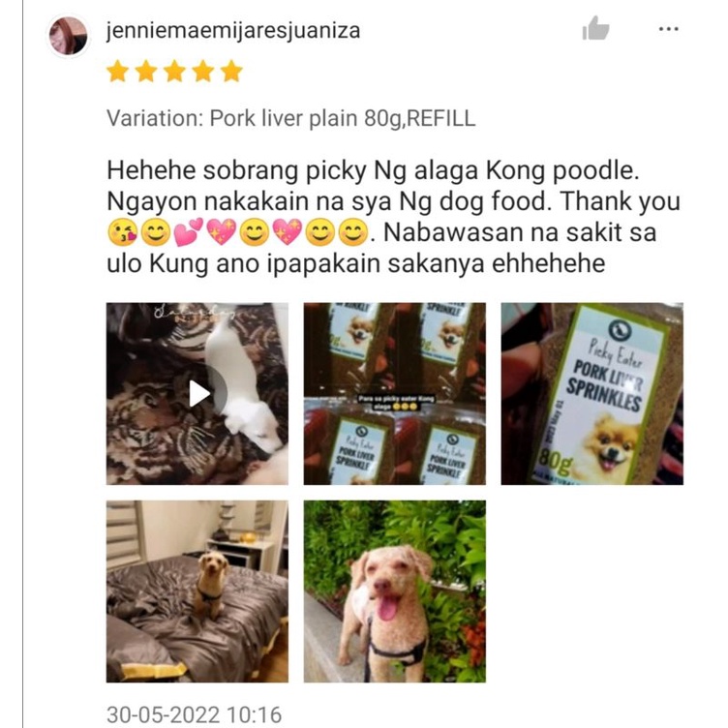Click the thumbs-up helpful icon

click(595, 28)
